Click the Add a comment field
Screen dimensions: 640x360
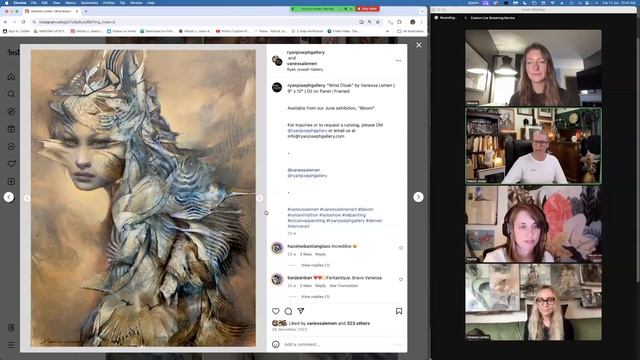[x=337, y=344]
